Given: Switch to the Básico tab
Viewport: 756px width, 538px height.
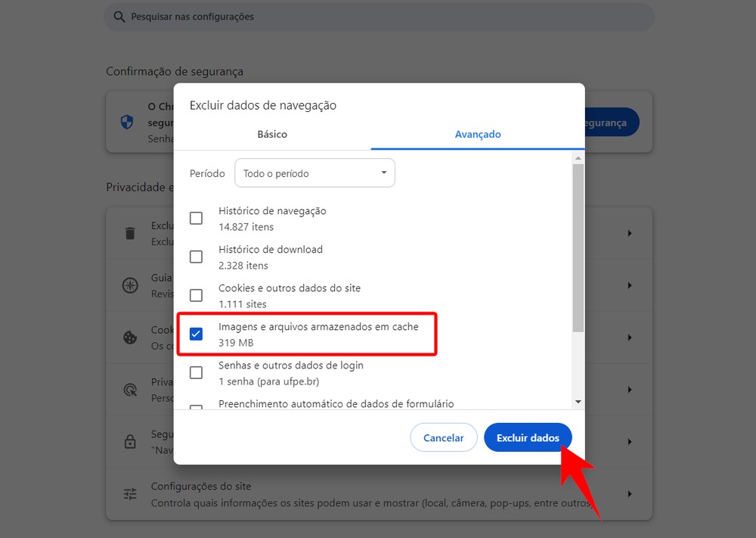Looking at the screenshot, I should [x=272, y=134].
